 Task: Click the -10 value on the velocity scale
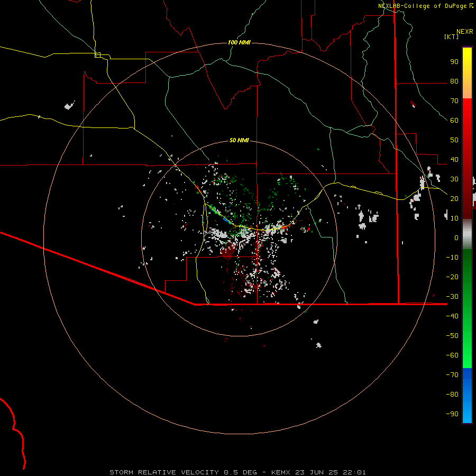click(x=452, y=258)
